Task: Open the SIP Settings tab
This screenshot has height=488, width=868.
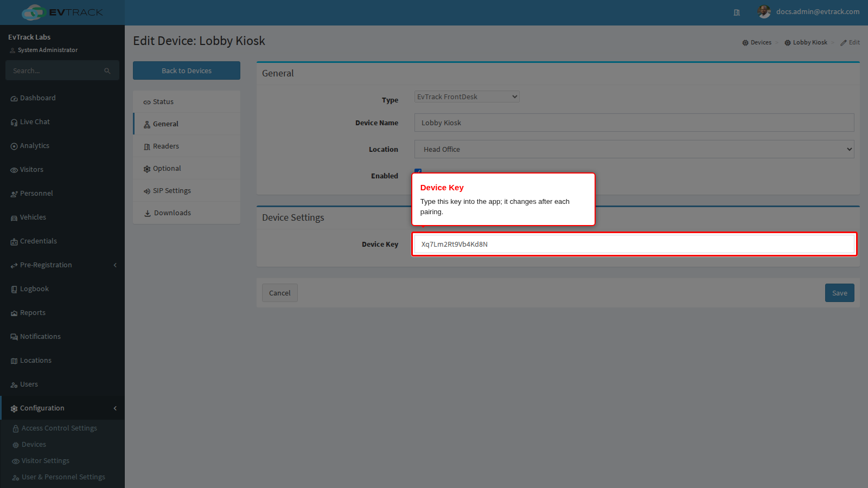Action: 187,191
